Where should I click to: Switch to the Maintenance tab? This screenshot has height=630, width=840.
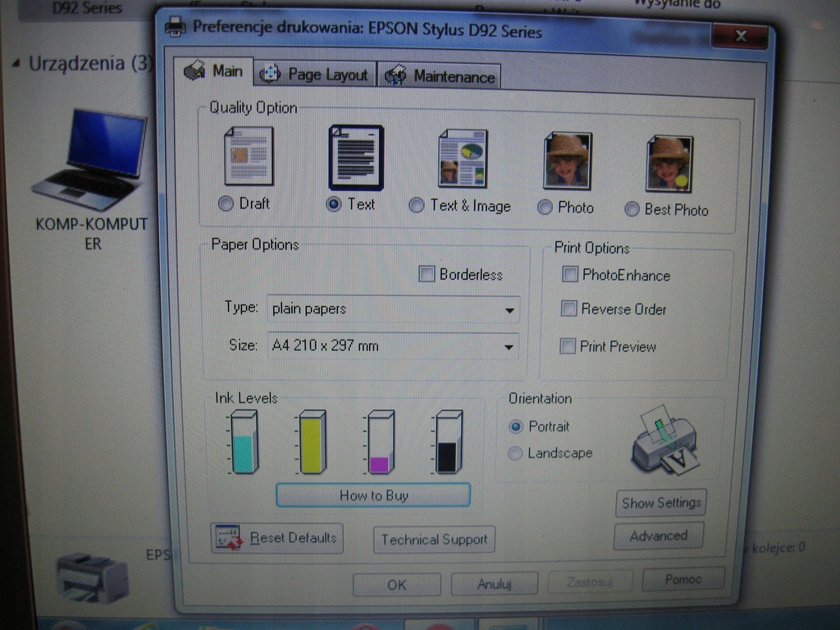[x=440, y=76]
